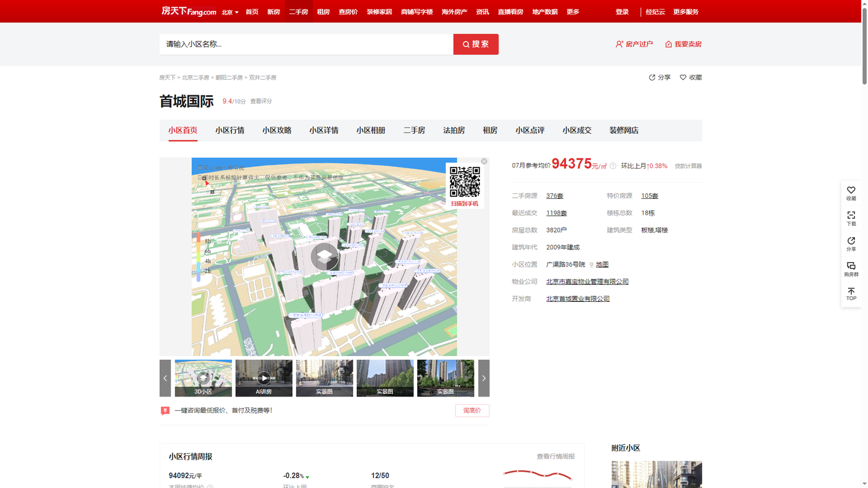Open the 376套 listings link
This screenshot has width=868, height=488.
pyautogui.click(x=555, y=196)
